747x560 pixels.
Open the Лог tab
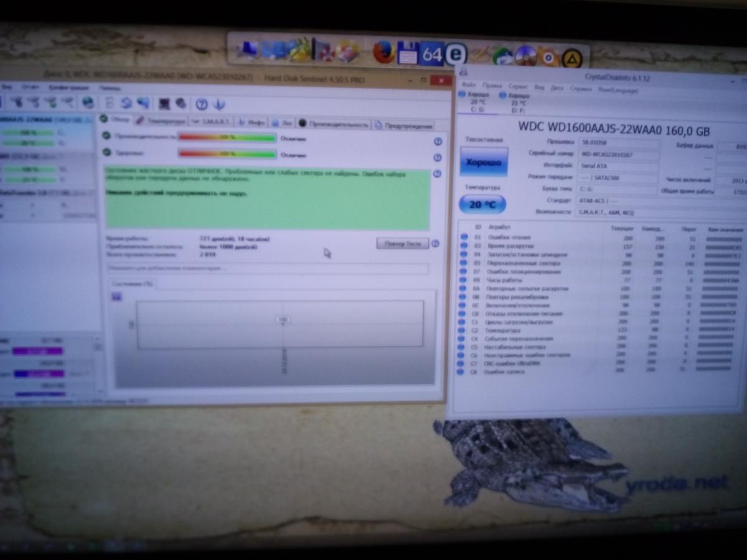(x=283, y=123)
